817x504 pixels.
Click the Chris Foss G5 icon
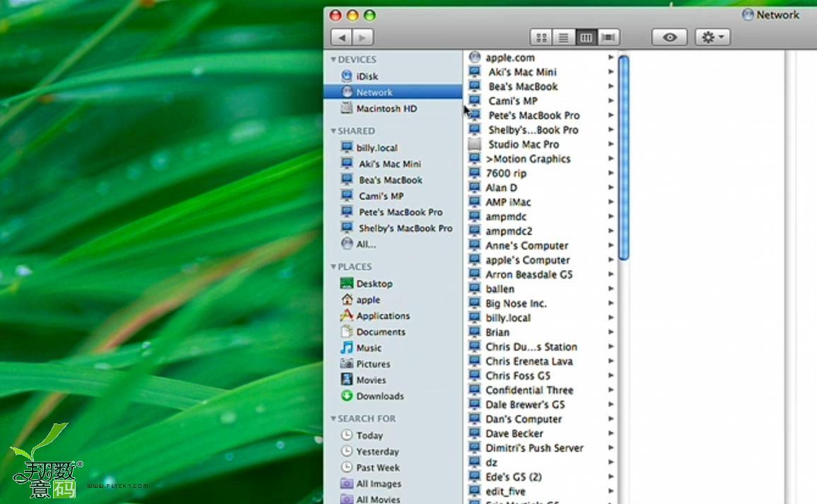pyautogui.click(x=475, y=375)
